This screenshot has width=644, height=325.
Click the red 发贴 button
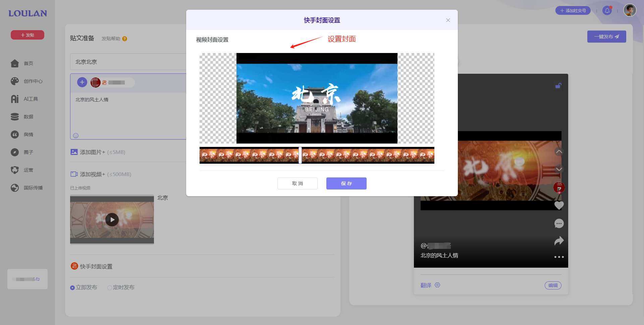click(28, 35)
